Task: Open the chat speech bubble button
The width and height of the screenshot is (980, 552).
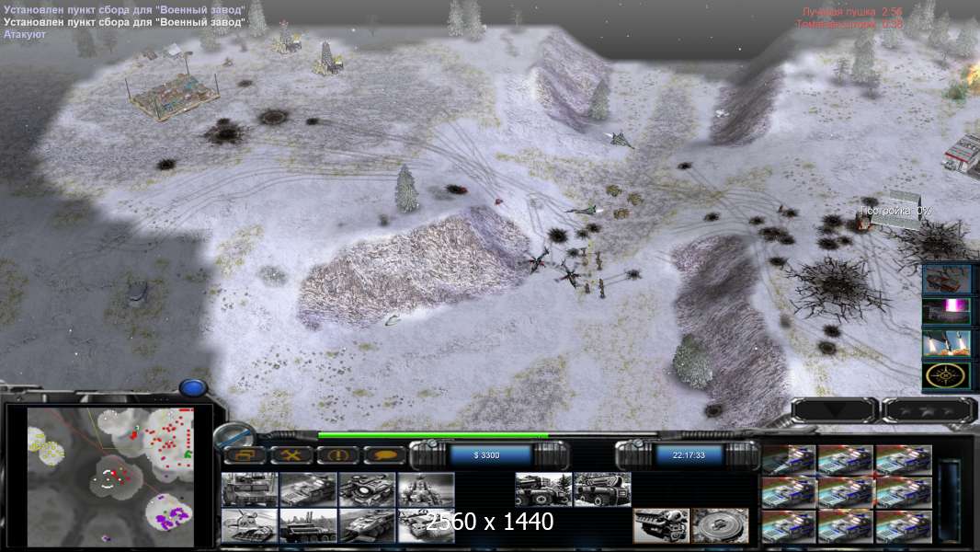Action: click(384, 455)
